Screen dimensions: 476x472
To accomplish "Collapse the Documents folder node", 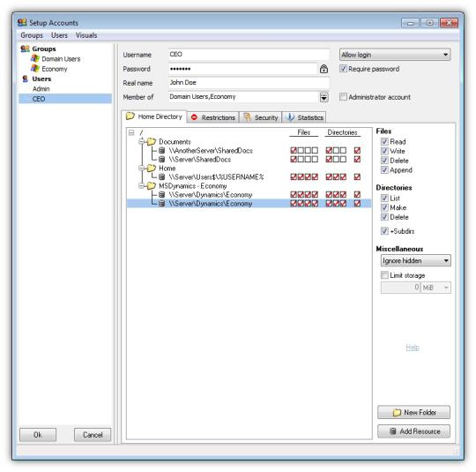I will (x=141, y=142).
